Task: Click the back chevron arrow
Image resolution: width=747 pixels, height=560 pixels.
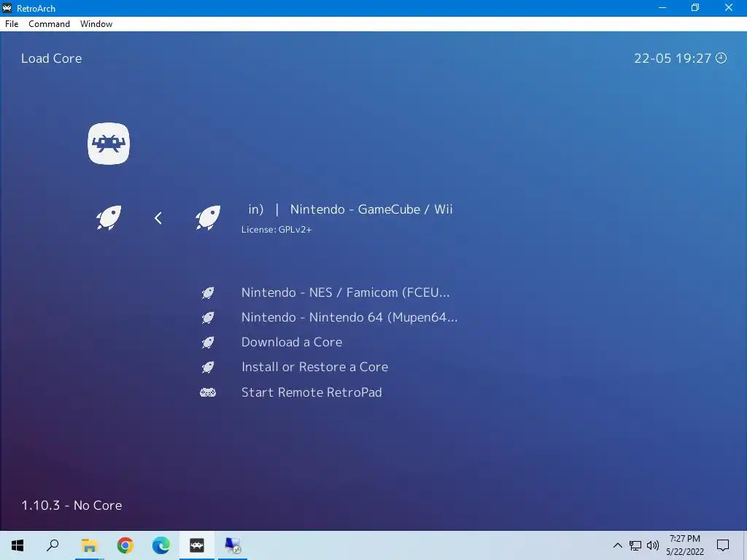Action: (x=158, y=218)
